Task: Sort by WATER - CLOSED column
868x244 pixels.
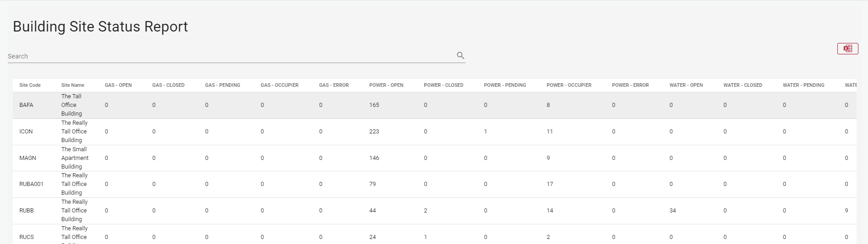Action: click(x=743, y=85)
